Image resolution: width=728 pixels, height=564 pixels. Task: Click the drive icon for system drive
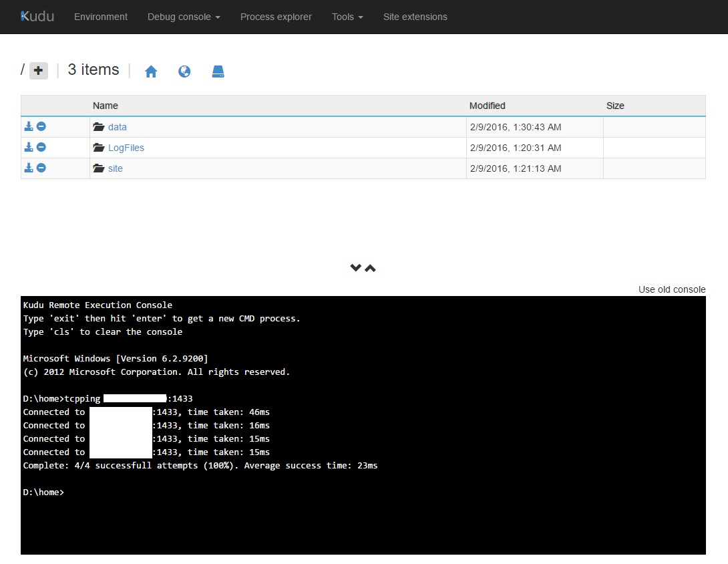point(218,71)
